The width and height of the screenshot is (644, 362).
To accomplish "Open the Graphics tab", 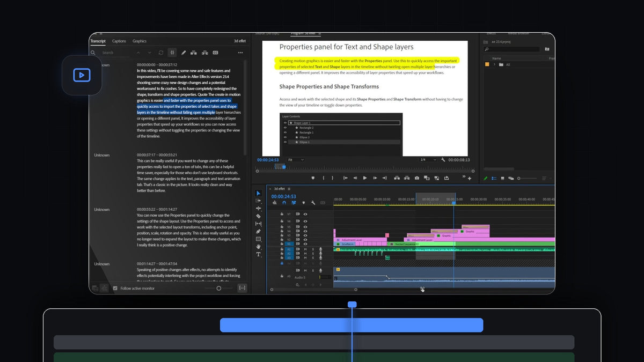I will [x=140, y=41].
